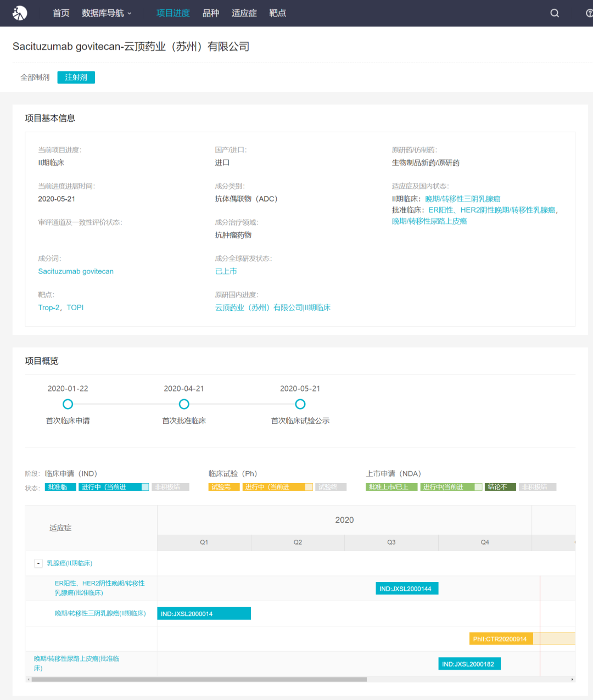Click NDA 结论不 dark green legend swatch
The height and width of the screenshot is (700, 593).
pyautogui.click(x=500, y=487)
